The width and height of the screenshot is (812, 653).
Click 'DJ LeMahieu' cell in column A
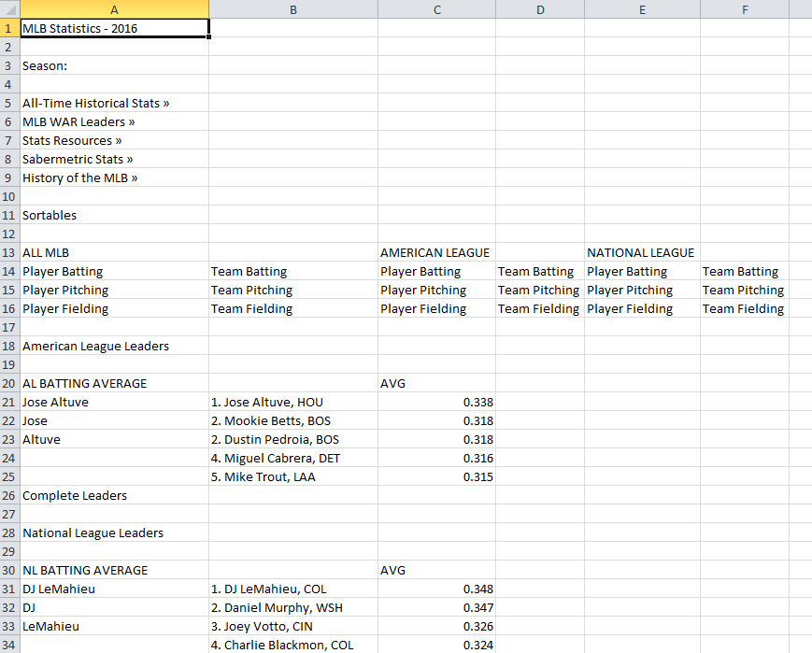click(x=114, y=589)
